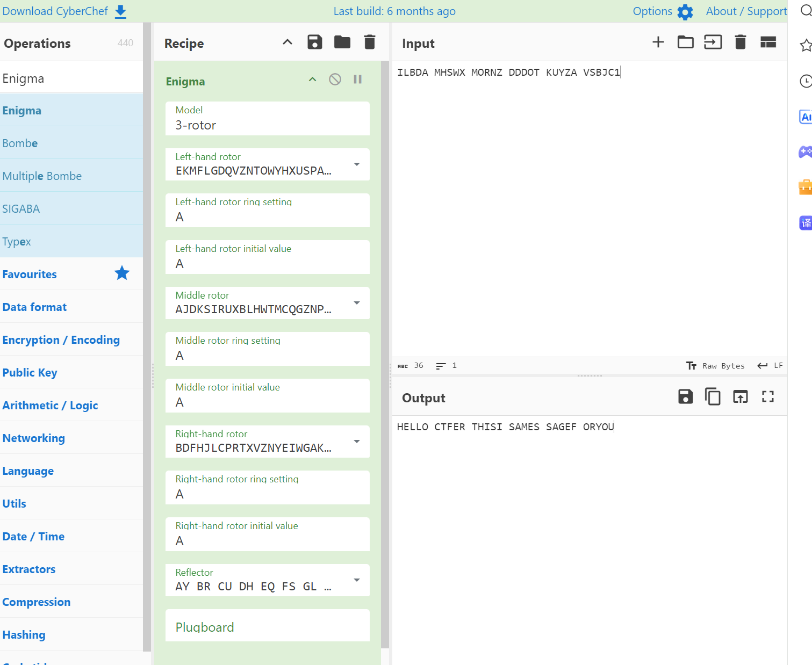Expand the Encryption / Encoding category
Image resolution: width=812 pixels, height=665 pixels.
71,339
